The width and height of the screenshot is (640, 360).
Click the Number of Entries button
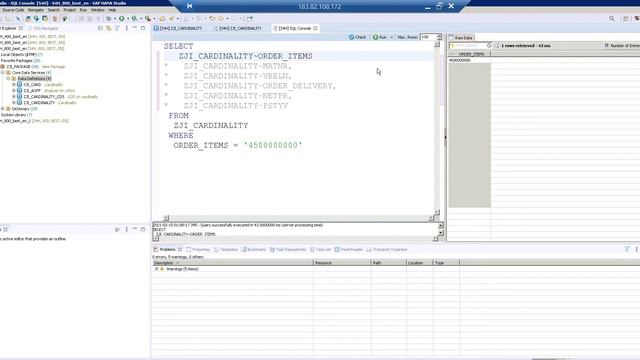coord(622,46)
